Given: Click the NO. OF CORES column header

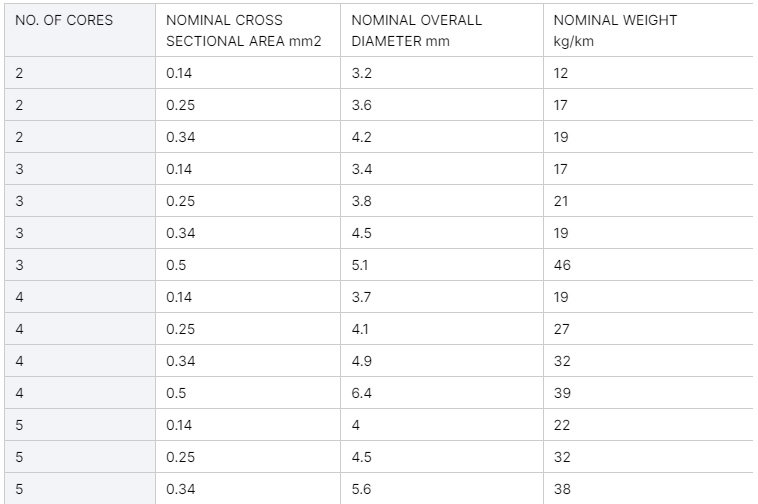Looking at the screenshot, I should pos(80,30).
